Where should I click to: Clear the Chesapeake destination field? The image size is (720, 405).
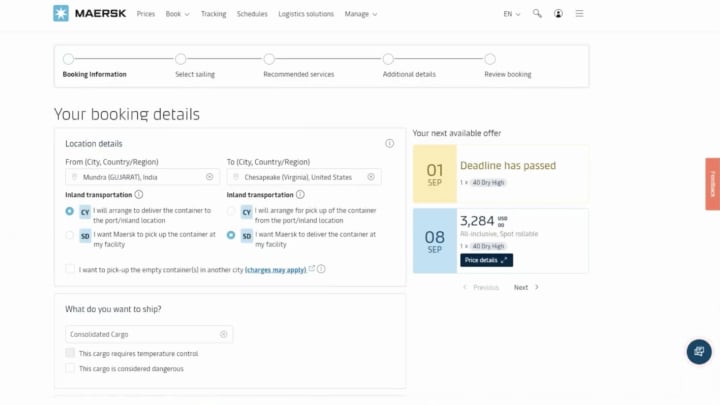[371, 177]
